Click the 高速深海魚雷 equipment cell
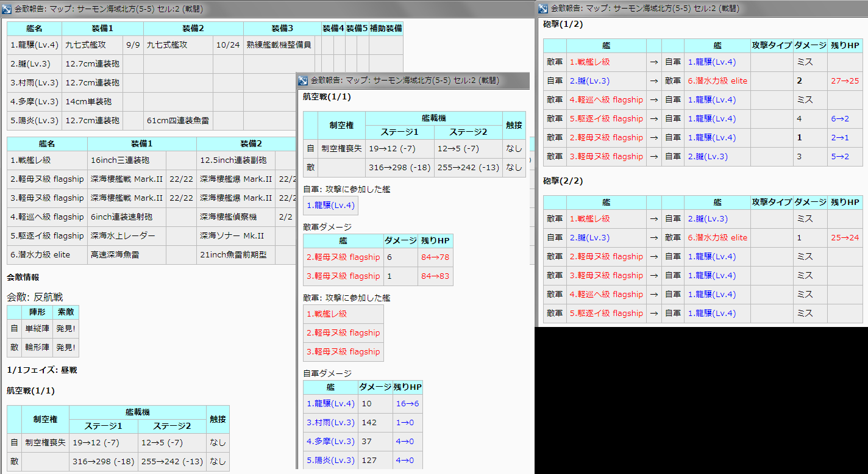This screenshot has height=474, width=868. 115,254
